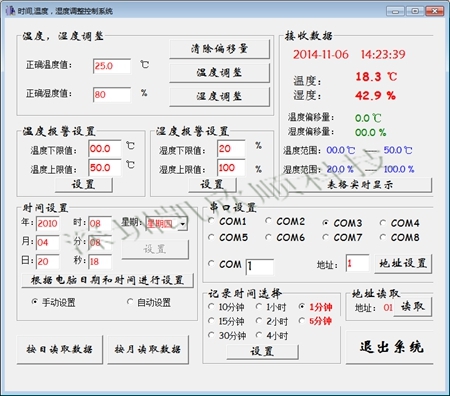This screenshot has height=396, width=450.
Task: Click the 湿度下限值 input field
Action: point(231,149)
